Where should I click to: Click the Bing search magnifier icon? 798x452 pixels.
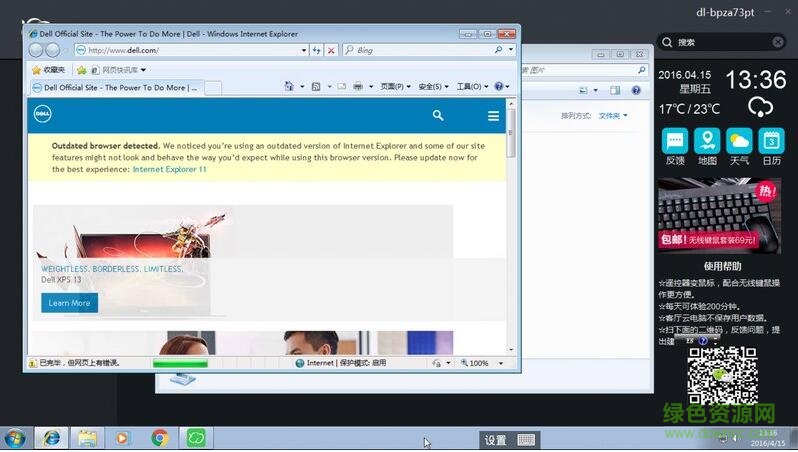pyautogui.click(x=498, y=49)
